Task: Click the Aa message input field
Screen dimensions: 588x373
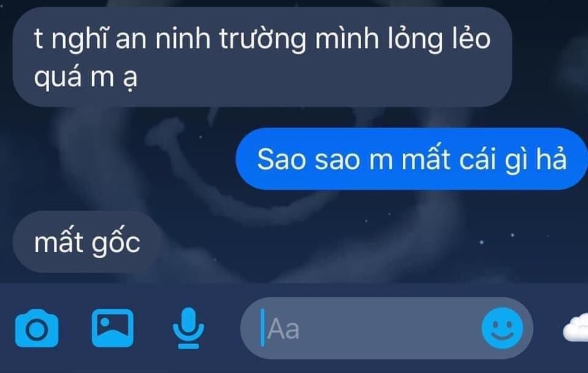Action: click(386, 328)
